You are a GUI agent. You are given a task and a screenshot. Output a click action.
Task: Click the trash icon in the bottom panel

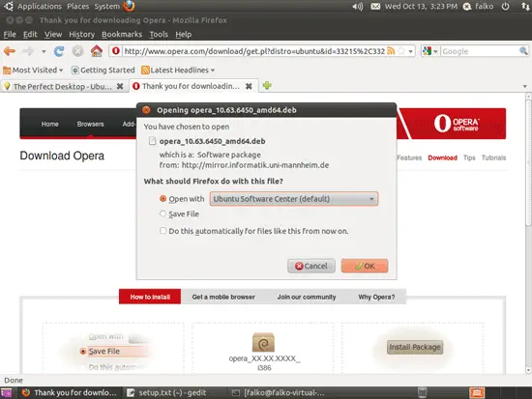(x=422, y=392)
